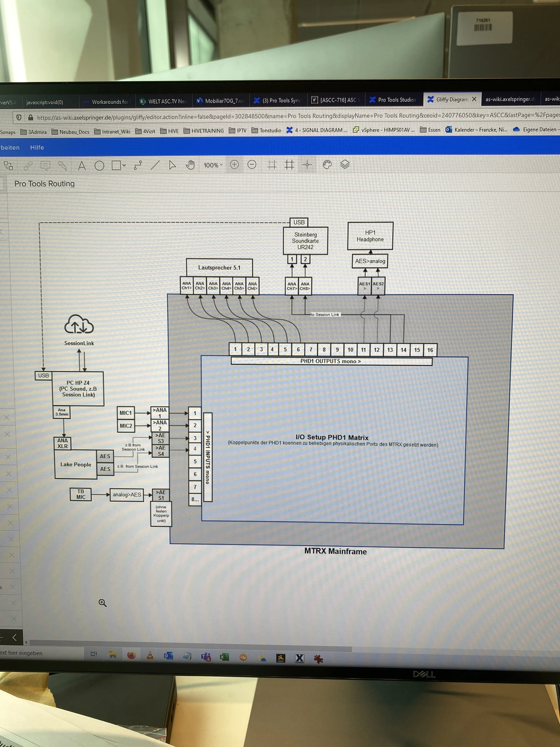Open the Eigene Dateien bookmark
Screen dimensions: 560x747
(536, 129)
